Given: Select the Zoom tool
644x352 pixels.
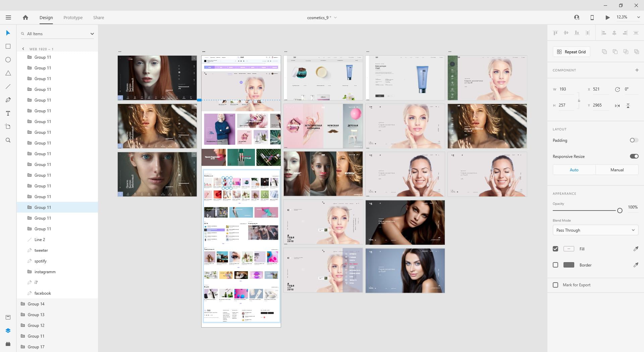Looking at the screenshot, I should [8, 140].
